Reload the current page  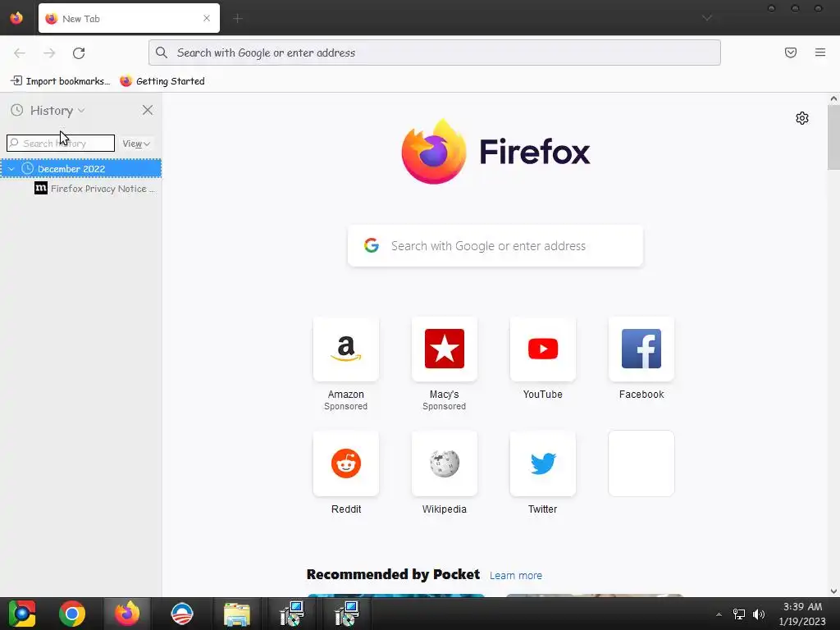coord(79,52)
